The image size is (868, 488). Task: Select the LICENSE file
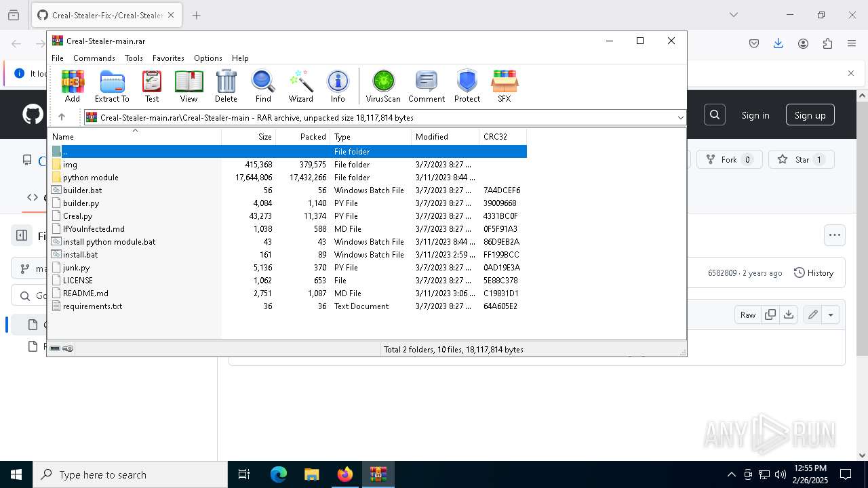point(288,281)
